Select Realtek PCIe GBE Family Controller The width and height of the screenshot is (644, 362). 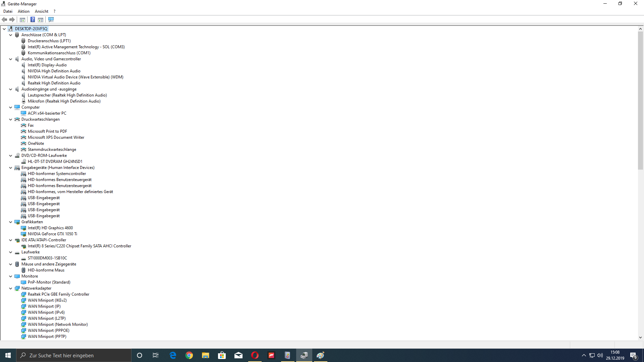click(58, 294)
